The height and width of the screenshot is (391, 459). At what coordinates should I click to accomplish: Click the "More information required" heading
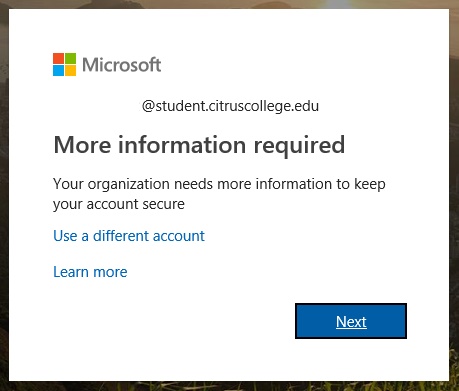pyautogui.click(x=199, y=145)
